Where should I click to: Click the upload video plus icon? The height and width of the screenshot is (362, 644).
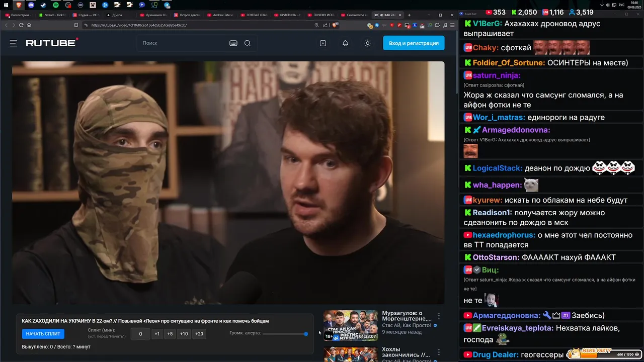point(323,43)
